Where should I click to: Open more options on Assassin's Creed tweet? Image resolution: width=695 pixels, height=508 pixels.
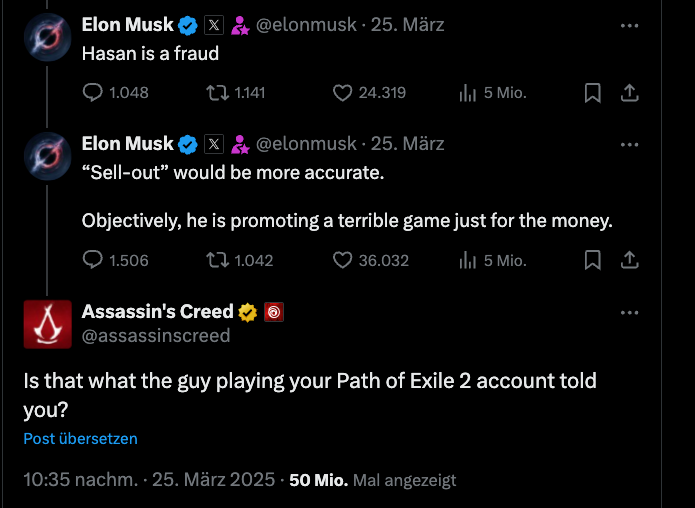tap(629, 312)
